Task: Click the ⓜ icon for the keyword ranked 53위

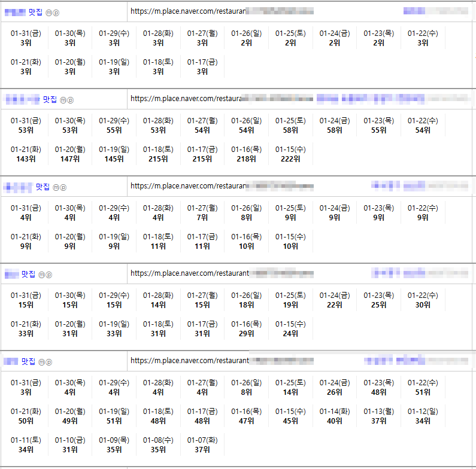Action: pyautogui.click(x=63, y=100)
